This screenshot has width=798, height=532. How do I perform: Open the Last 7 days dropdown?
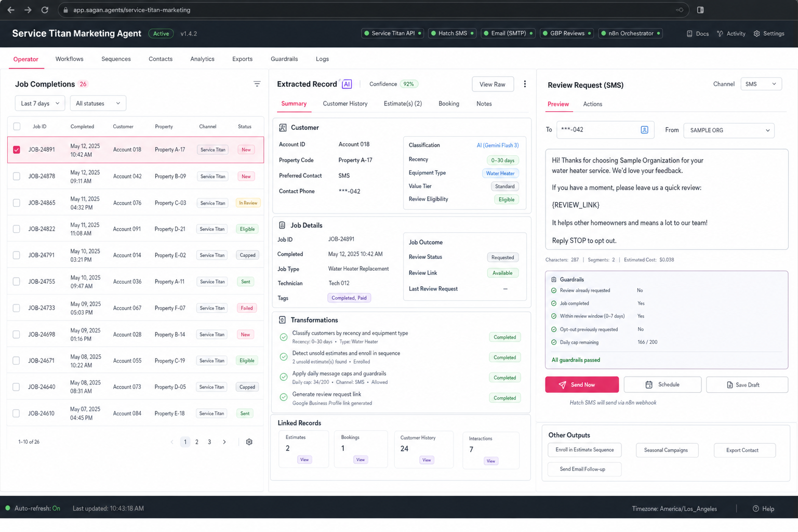(x=40, y=103)
